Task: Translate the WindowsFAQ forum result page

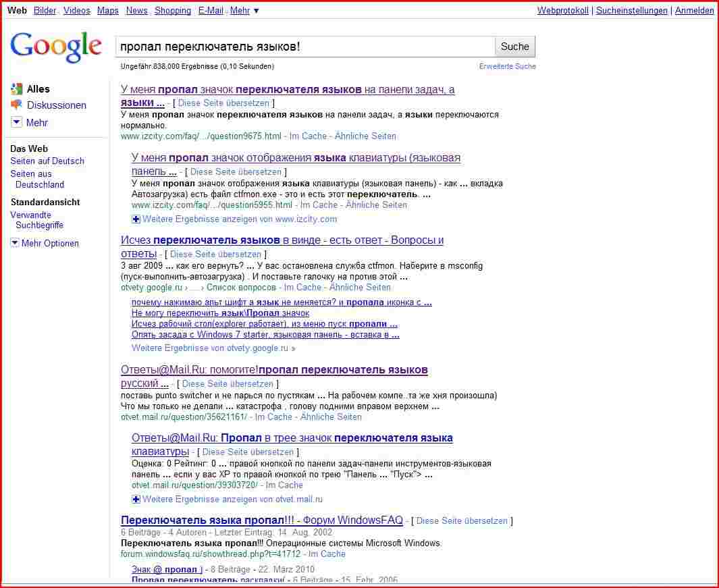Action: 462,521
